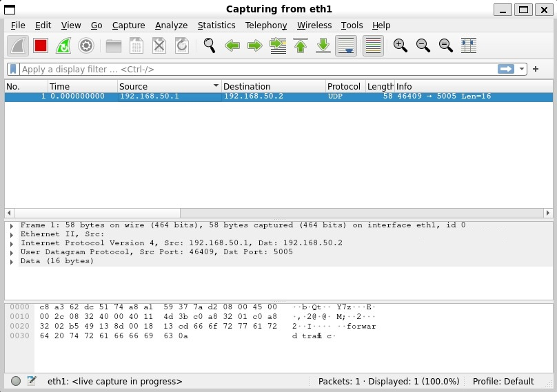
Task: Close this capture file icon
Action: point(159,45)
